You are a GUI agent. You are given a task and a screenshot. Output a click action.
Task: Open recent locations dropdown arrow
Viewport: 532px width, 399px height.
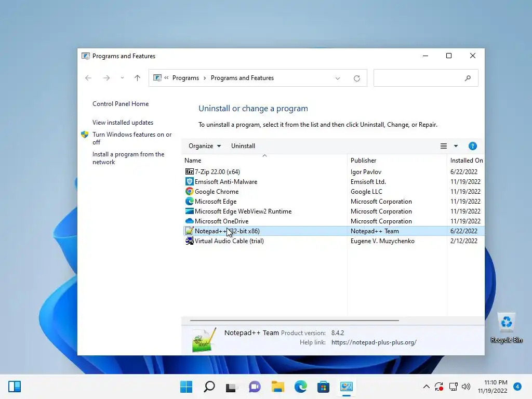(122, 78)
